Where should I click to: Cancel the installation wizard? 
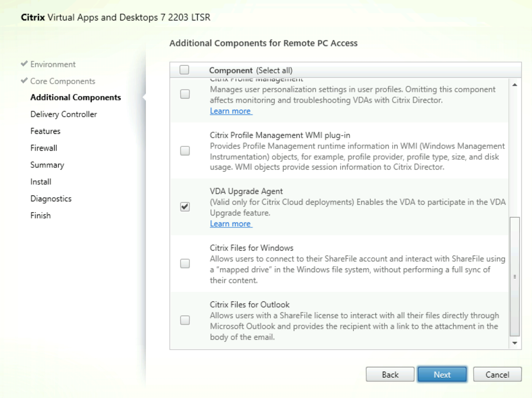click(x=497, y=375)
